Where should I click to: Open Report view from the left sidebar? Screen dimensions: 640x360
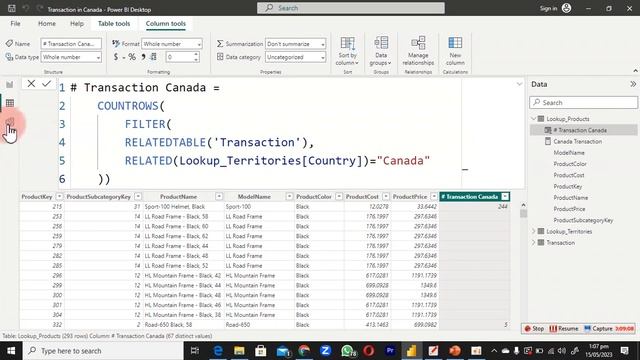10,84
